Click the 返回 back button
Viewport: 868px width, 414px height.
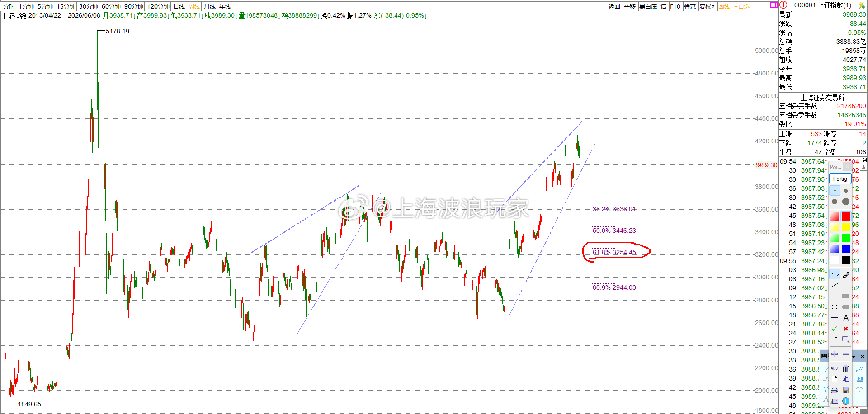tap(614, 6)
